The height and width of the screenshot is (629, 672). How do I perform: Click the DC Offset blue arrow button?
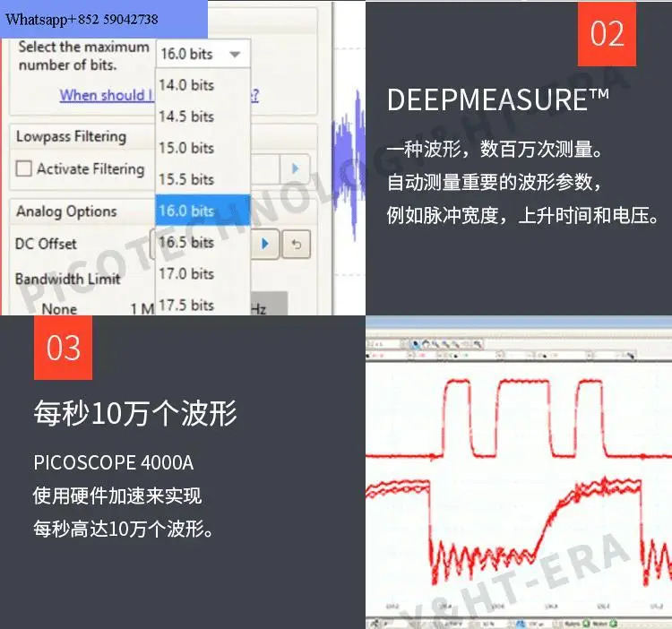tap(265, 244)
